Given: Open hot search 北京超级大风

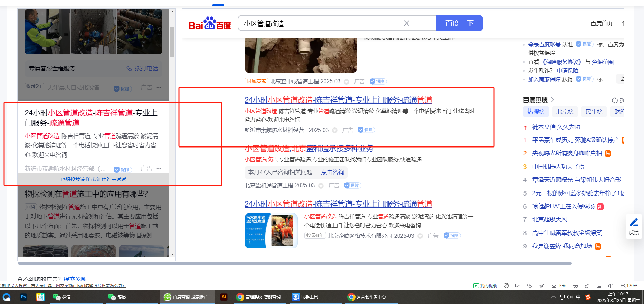Looking at the screenshot, I should [550, 219].
